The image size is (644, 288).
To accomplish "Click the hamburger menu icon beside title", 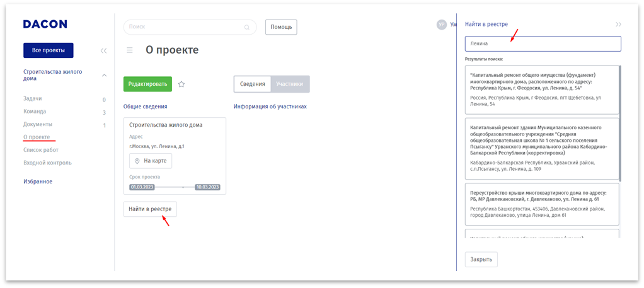I will click(130, 50).
